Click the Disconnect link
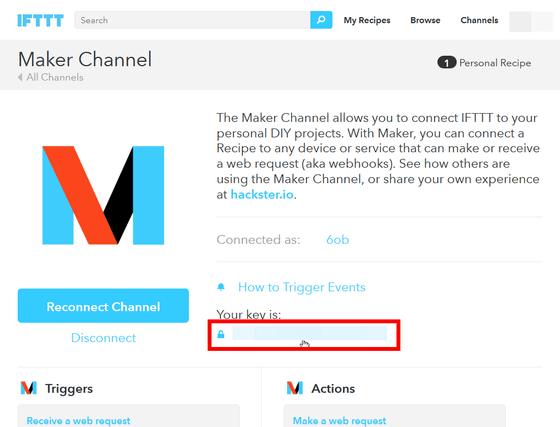 point(104,338)
